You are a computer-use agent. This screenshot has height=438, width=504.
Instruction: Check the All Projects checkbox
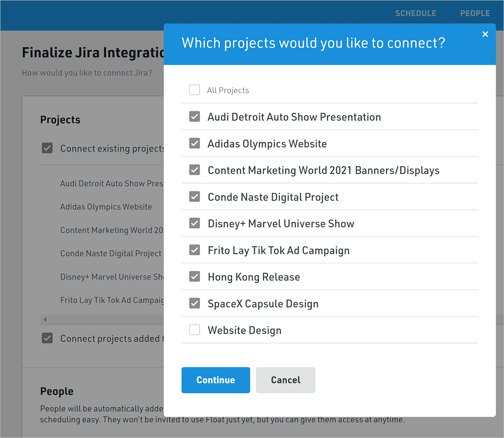pyautogui.click(x=194, y=90)
